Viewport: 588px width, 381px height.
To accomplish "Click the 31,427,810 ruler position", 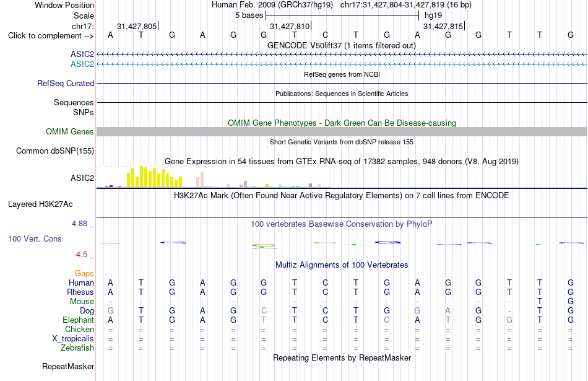I will [290, 26].
